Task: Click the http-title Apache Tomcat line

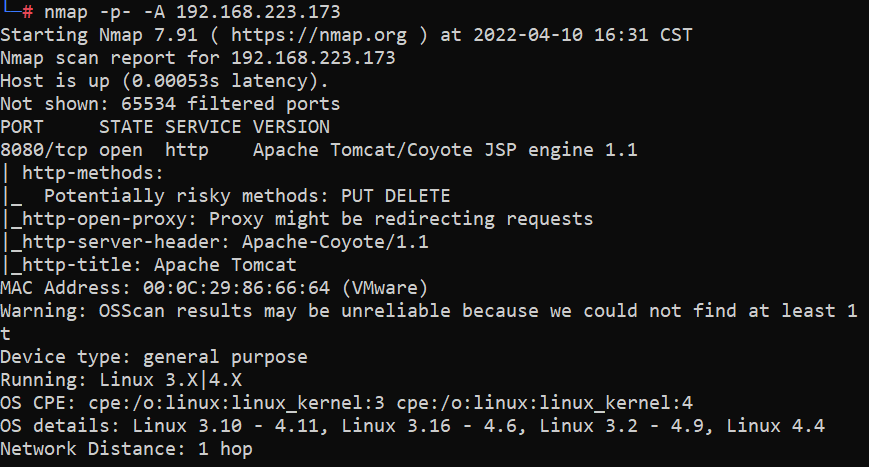Action: coord(150,265)
